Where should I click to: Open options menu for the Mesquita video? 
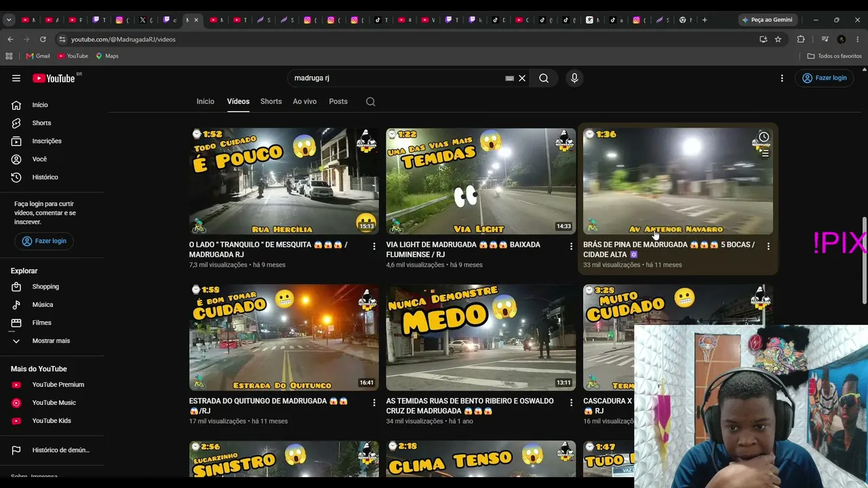374,246
